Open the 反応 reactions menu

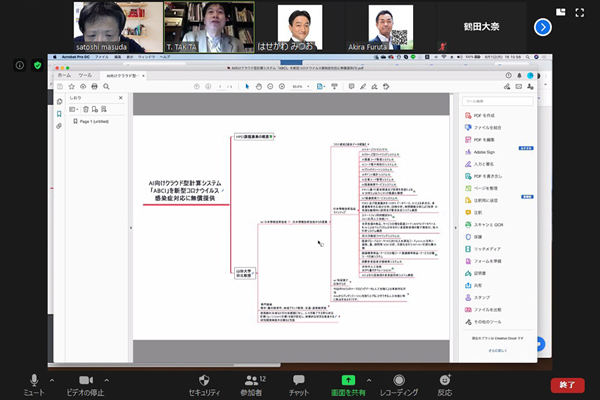[445, 385]
